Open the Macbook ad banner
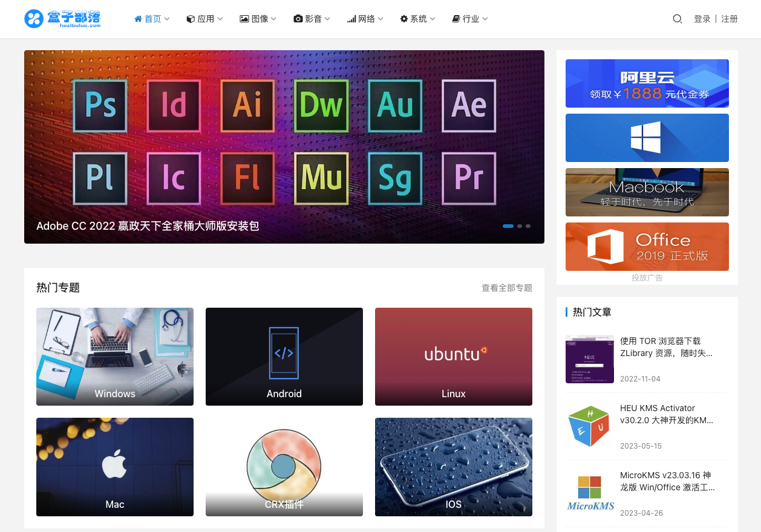Image resolution: width=761 pixels, height=532 pixels. coord(647,192)
